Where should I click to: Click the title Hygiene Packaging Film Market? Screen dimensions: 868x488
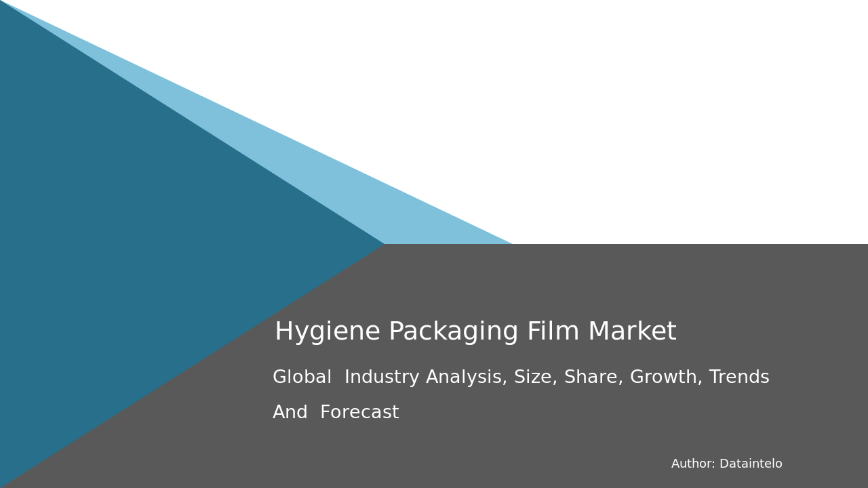tap(475, 332)
